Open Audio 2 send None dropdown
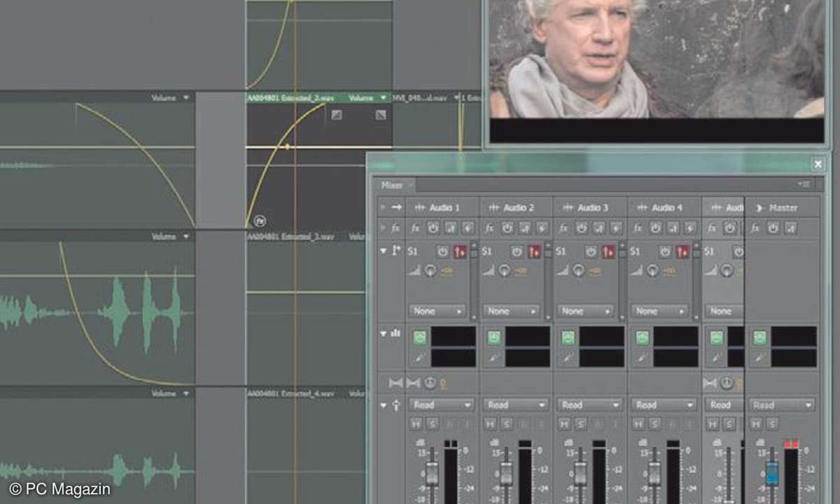Screen dimensions: 840x504 512,311
